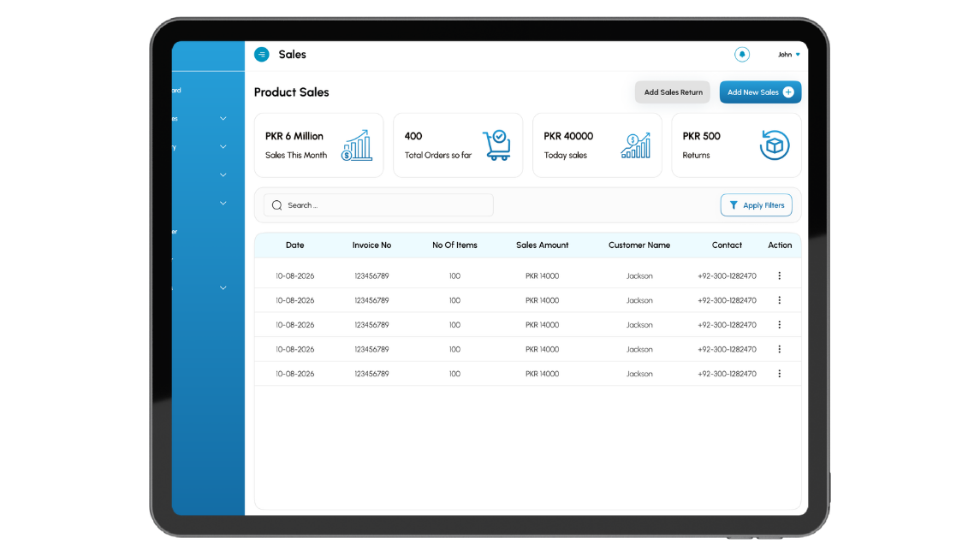Open the notification bell

pyautogui.click(x=742, y=55)
